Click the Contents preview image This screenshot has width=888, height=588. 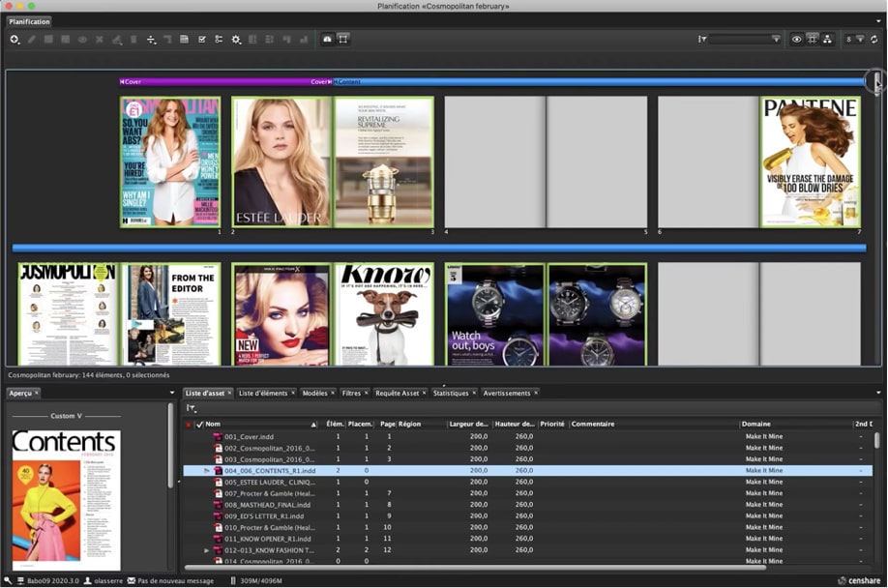[66, 500]
